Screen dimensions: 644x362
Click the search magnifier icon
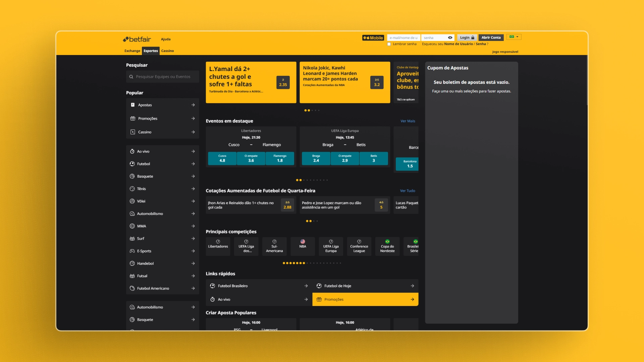[131, 77]
